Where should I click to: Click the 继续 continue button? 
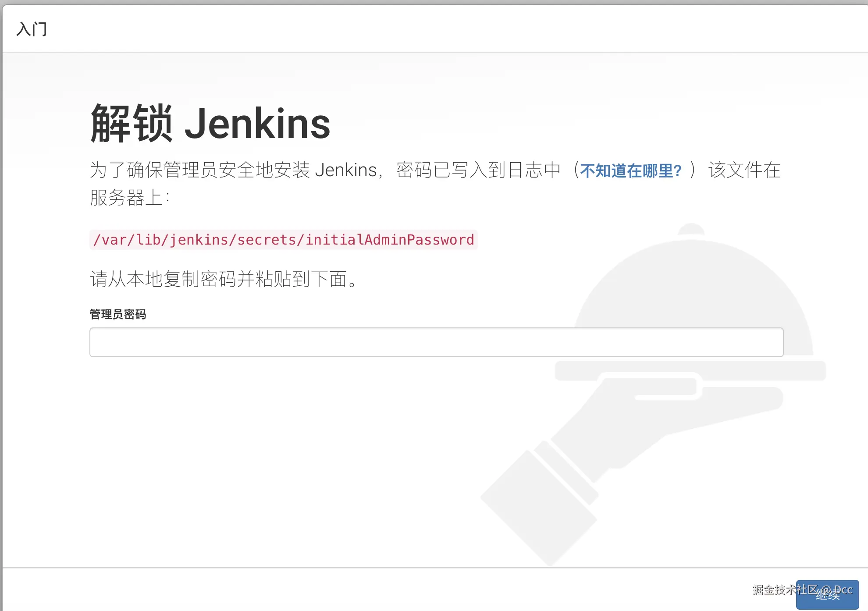point(827,595)
